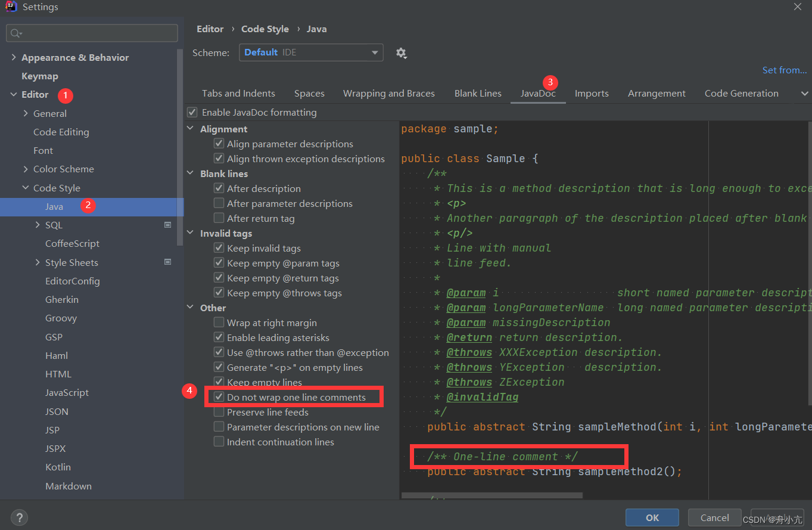812x530 pixels.
Task: Select Kotlin code style
Action: coord(58,467)
